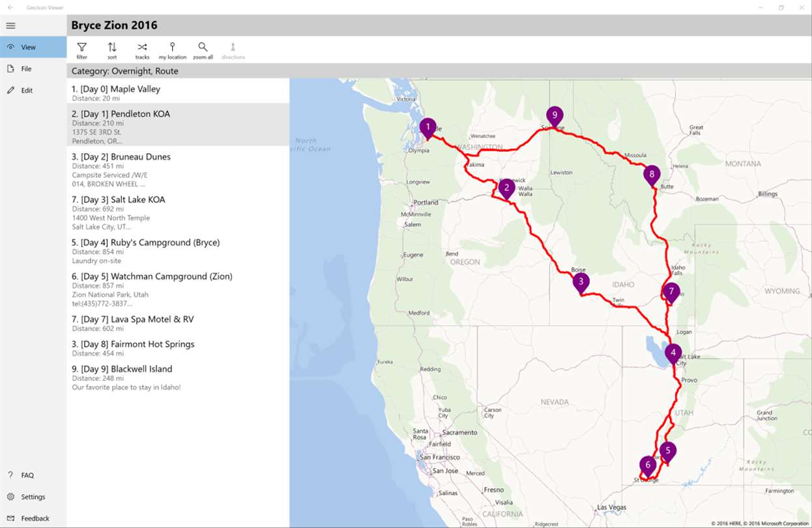This screenshot has width=812, height=528.
Task: Click the my location pin icon
Action: tap(172, 48)
